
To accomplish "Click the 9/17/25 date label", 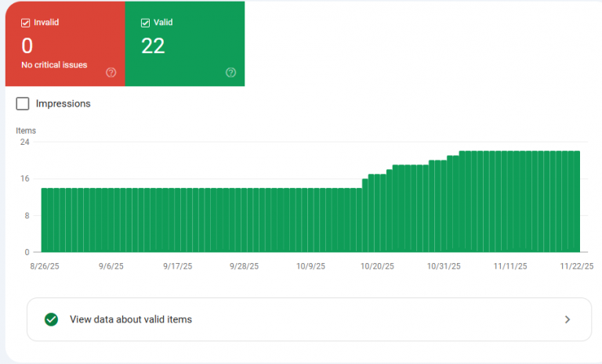I will tap(177, 266).
